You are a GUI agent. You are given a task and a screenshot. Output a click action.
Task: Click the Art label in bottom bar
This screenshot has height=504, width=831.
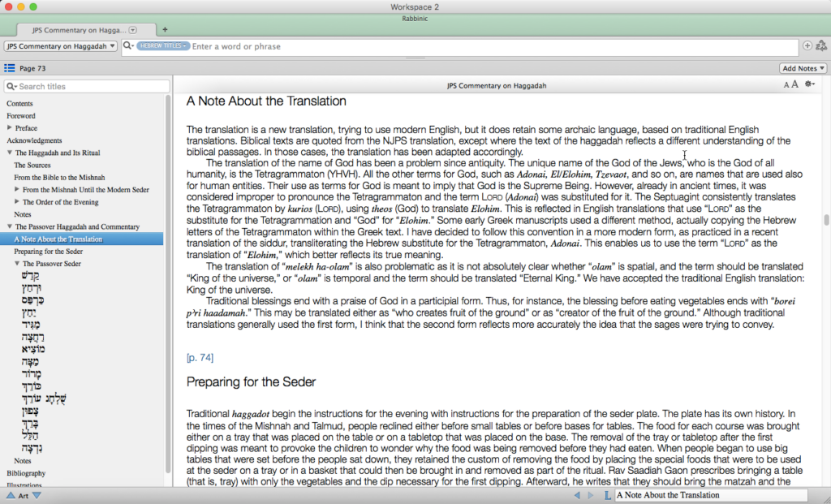click(x=24, y=496)
